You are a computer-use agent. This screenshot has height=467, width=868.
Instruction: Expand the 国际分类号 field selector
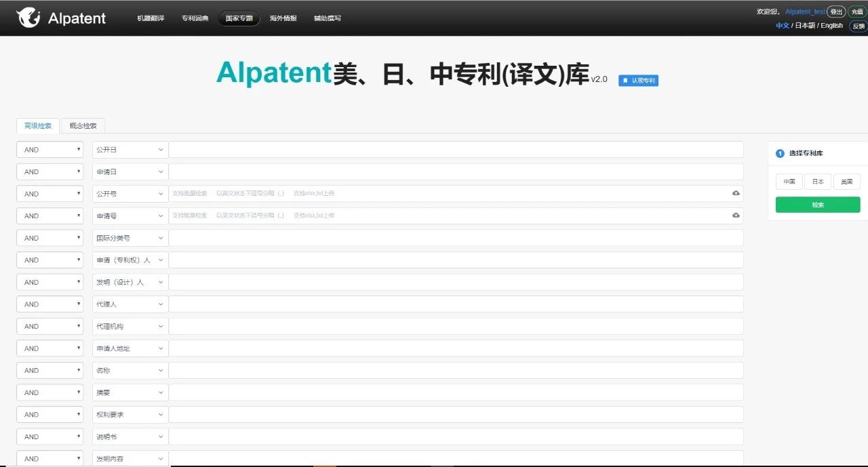pos(130,238)
